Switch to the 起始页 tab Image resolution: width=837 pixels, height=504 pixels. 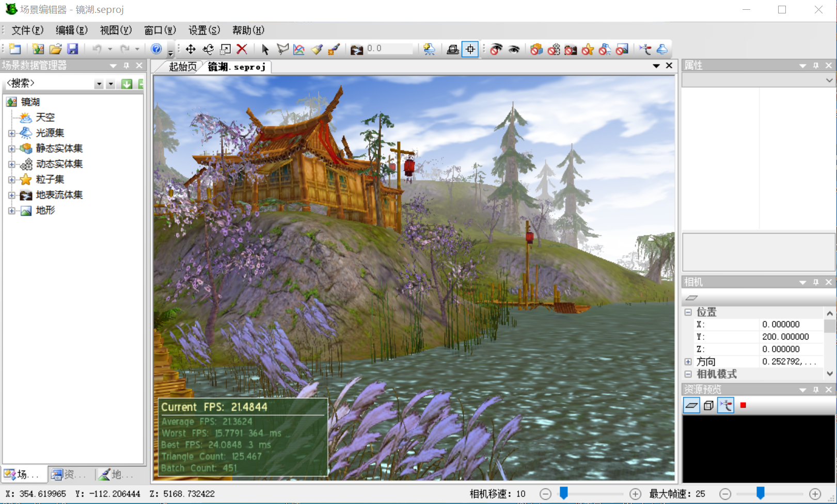(x=183, y=67)
